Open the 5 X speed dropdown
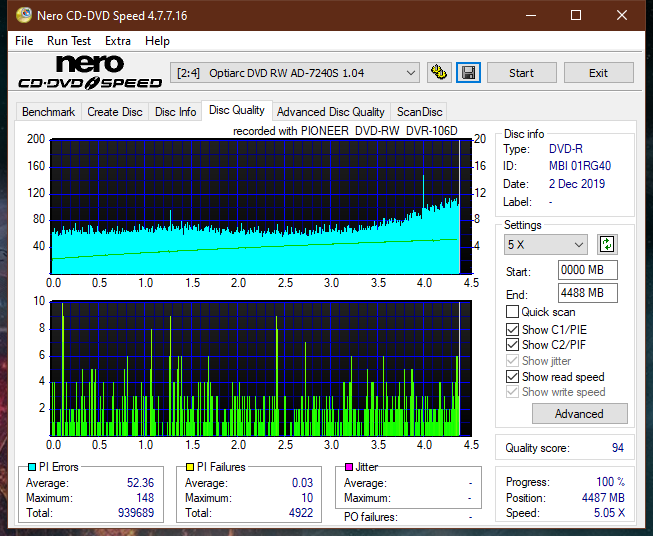The width and height of the screenshot is (653, 536). [x=546, y=244]
